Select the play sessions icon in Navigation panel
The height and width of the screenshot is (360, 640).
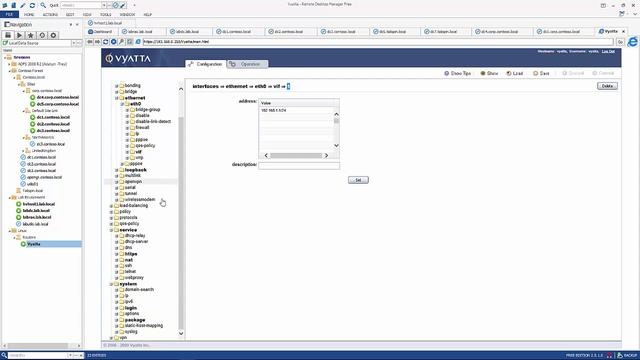coord(19,36)
